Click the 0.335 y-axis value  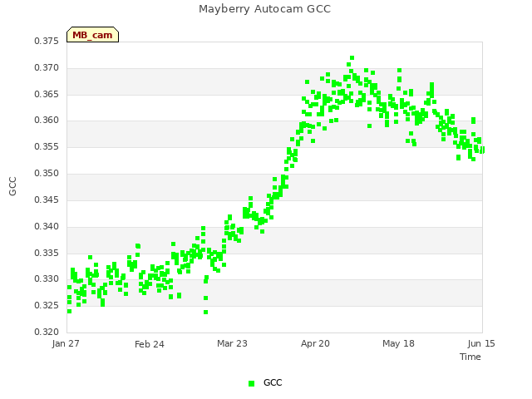[47, 253]
